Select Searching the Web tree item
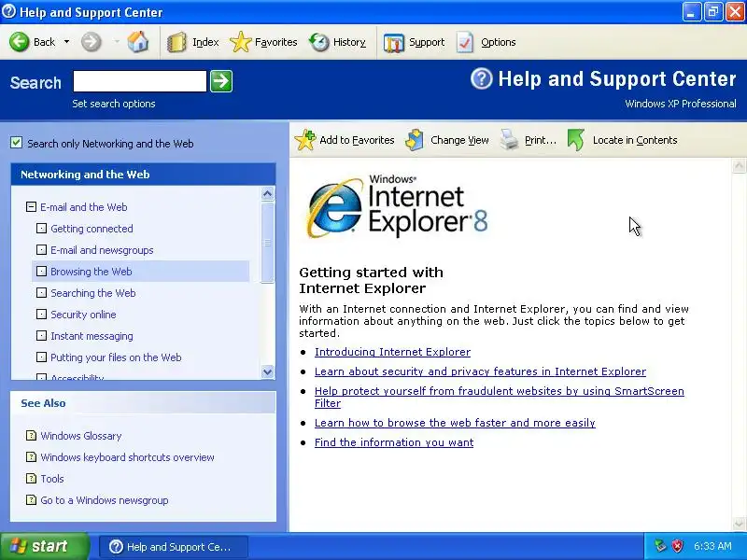The image size is (747, 560). coord(93,293)
